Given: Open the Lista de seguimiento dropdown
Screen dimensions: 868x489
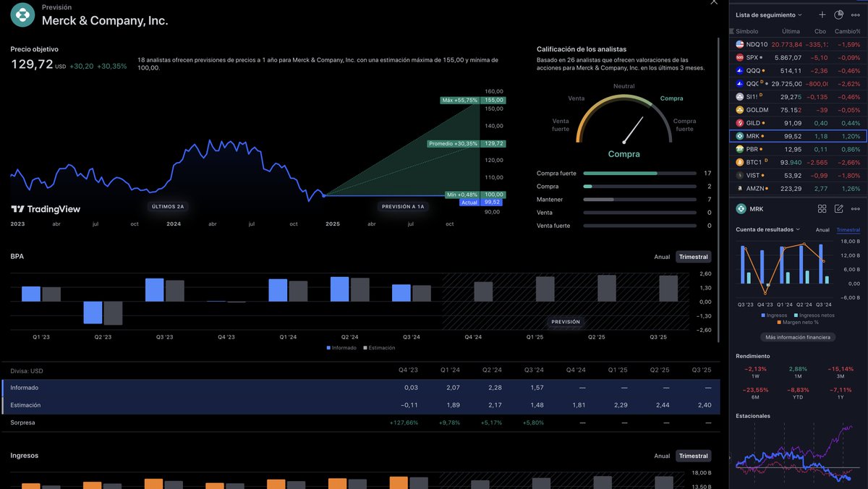Looking at the screenshot, I should 769,14.
